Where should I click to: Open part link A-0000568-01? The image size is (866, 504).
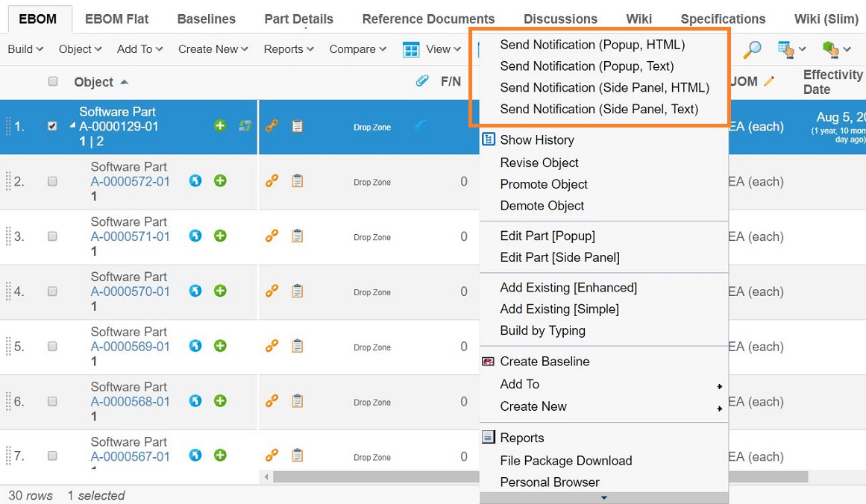(x=130, y=401)
